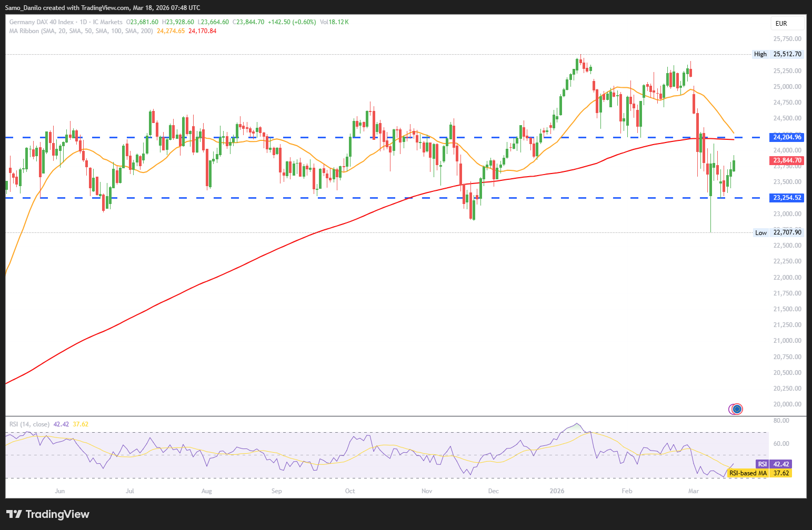The width and height of the screenshot is (812, 530).
Task: Click the RSI (14, close) indicator label
Action: tap(29, 424)
